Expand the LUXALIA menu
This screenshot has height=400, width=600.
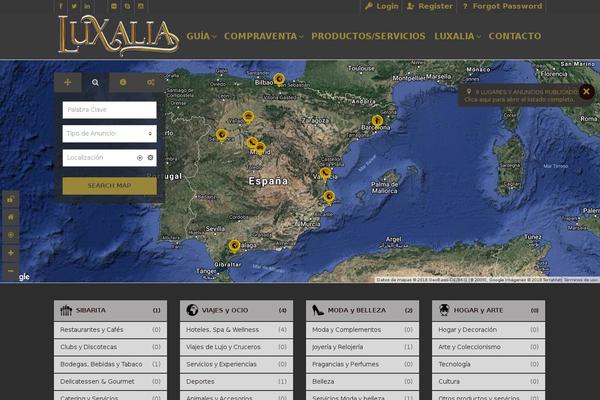458,36
